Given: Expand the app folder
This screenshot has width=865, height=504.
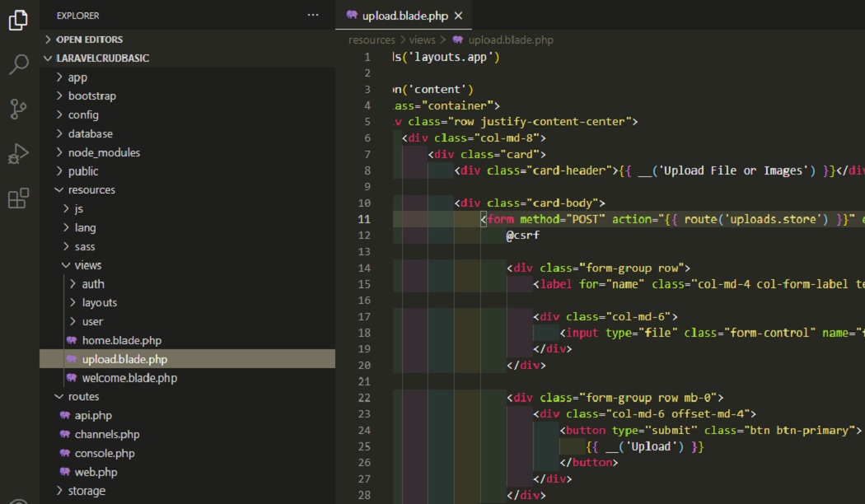Looking at the screenshot, I should tap(188, 77).
